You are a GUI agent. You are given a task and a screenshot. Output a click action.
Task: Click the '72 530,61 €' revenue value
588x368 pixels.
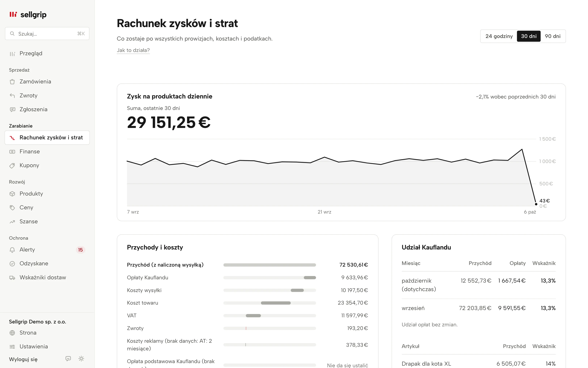tap(354, 265)
